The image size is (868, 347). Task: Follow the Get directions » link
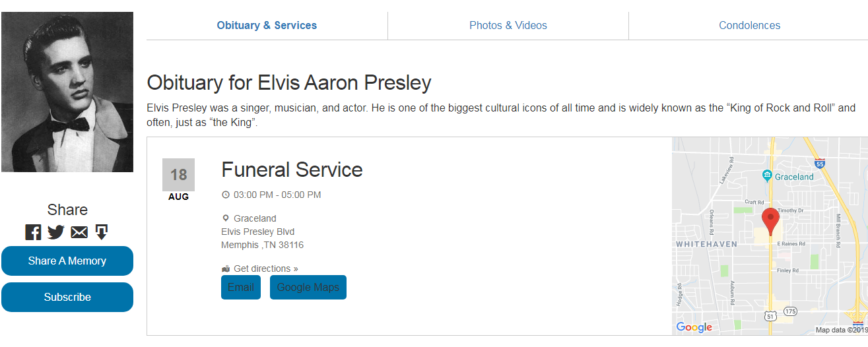[265, 268]
